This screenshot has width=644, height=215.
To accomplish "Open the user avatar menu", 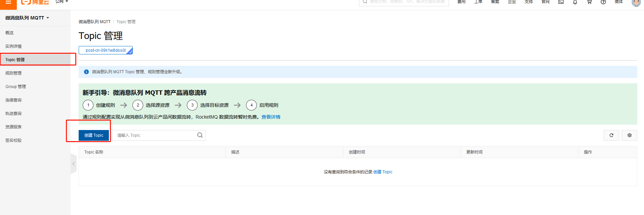I will point(636,3).
